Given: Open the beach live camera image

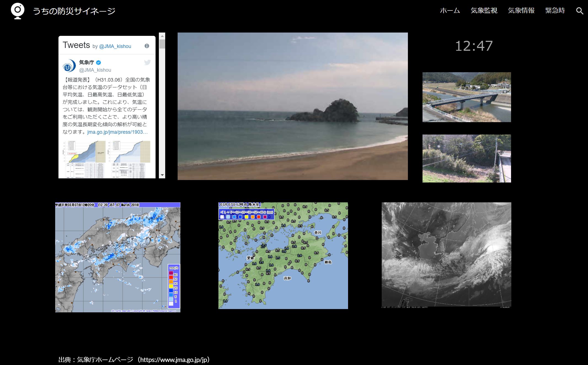Looking at the screenshot, I should click(x=292, y=106).
